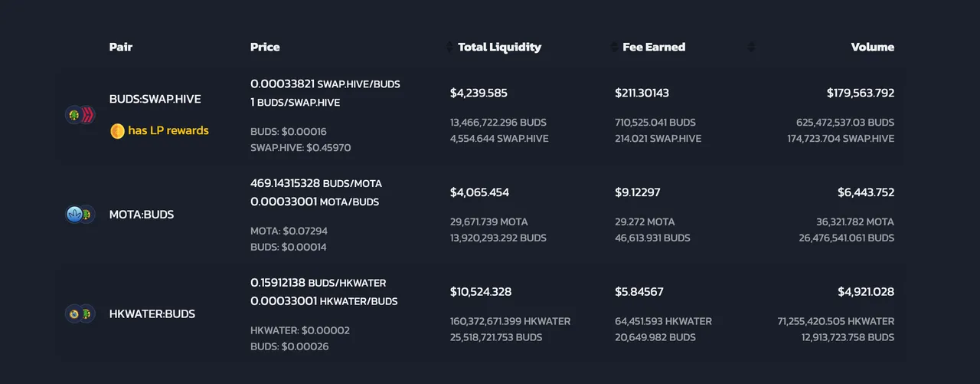Select the Price column header
Viewport: 980px width, 384px height.
(265, 47)
